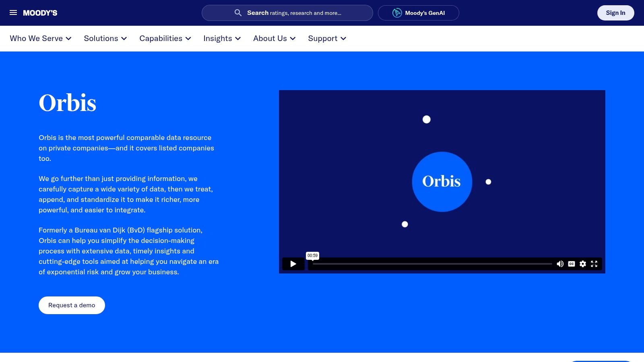Mute the video volume
Screen dimensions: 644x362
[x=560, y=264]
